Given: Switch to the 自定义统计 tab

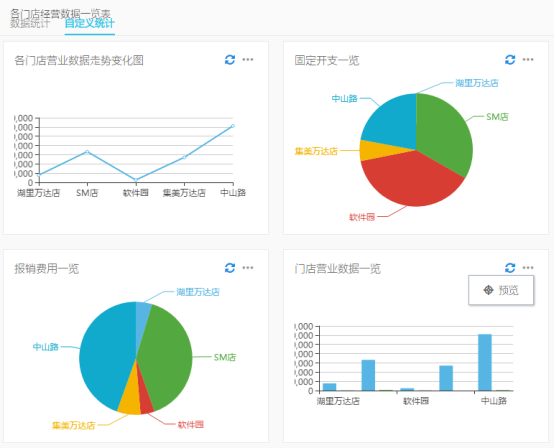Looking at the screenshot, I should click(90, 23).
